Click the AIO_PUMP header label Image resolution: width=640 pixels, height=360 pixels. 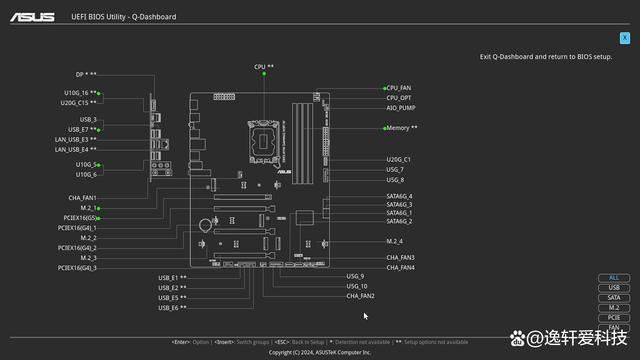coord(401,108)
